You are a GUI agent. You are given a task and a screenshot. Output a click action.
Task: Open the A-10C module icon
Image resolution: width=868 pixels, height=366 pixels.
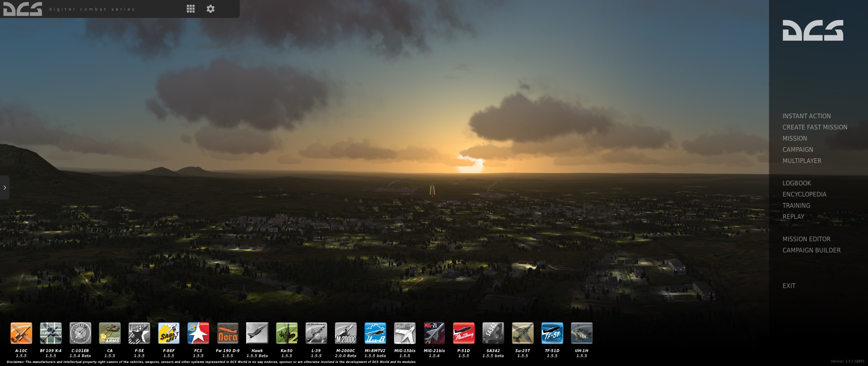21,333
